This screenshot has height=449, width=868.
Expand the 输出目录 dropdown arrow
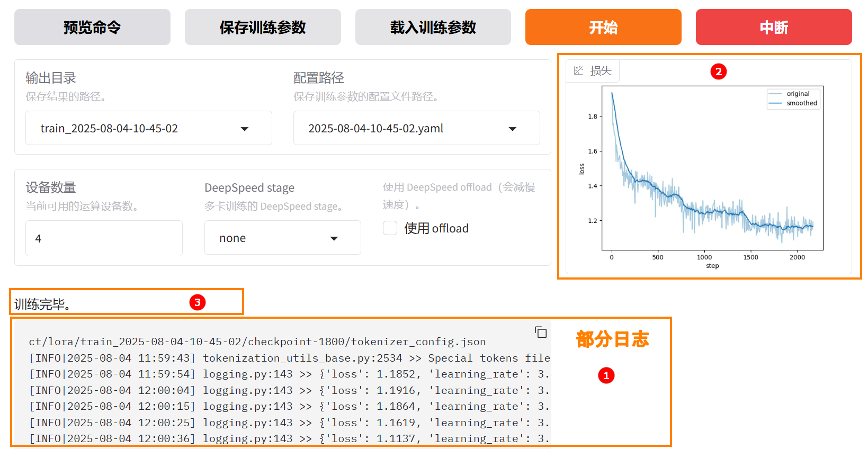pyautogui.click(x=245, y=129)
